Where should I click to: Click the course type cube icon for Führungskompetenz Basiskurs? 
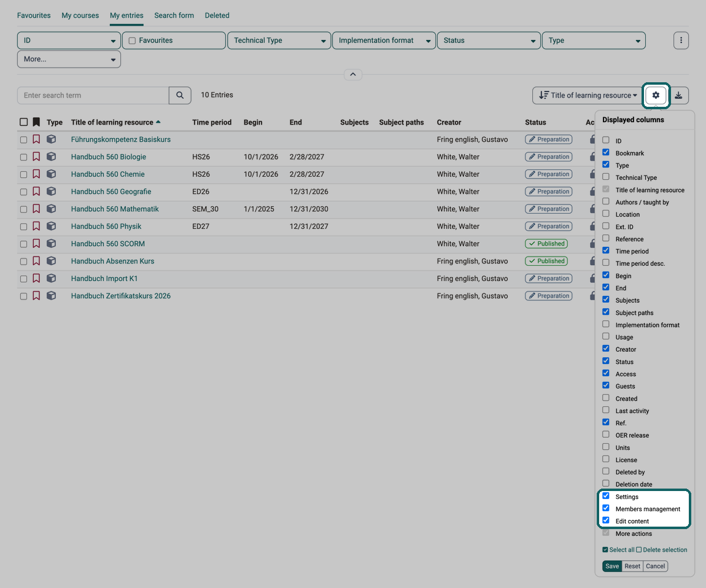(52, 139)
